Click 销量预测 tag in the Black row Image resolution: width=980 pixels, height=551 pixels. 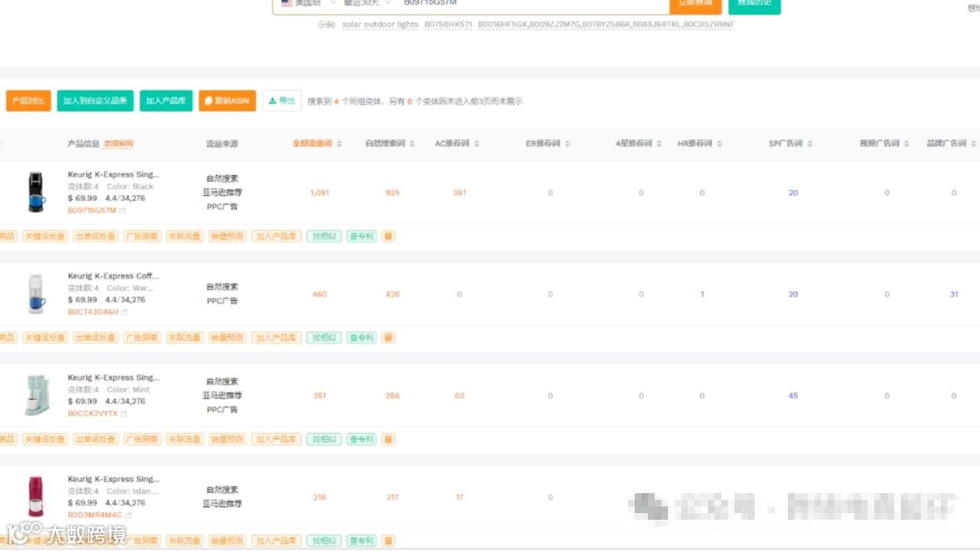coord(227,236)
